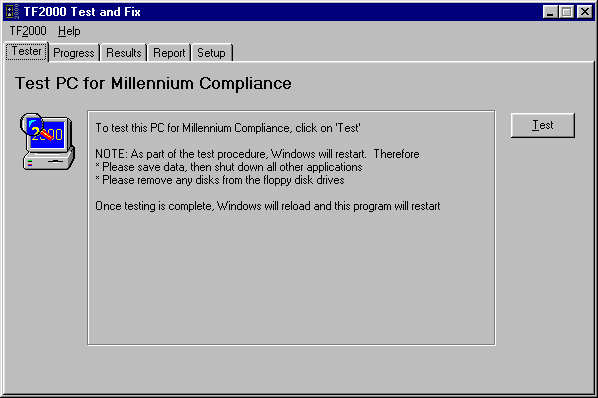Click the line about clicking on 'Test'
Screen dimensions: 598x398
pos(228,128)
